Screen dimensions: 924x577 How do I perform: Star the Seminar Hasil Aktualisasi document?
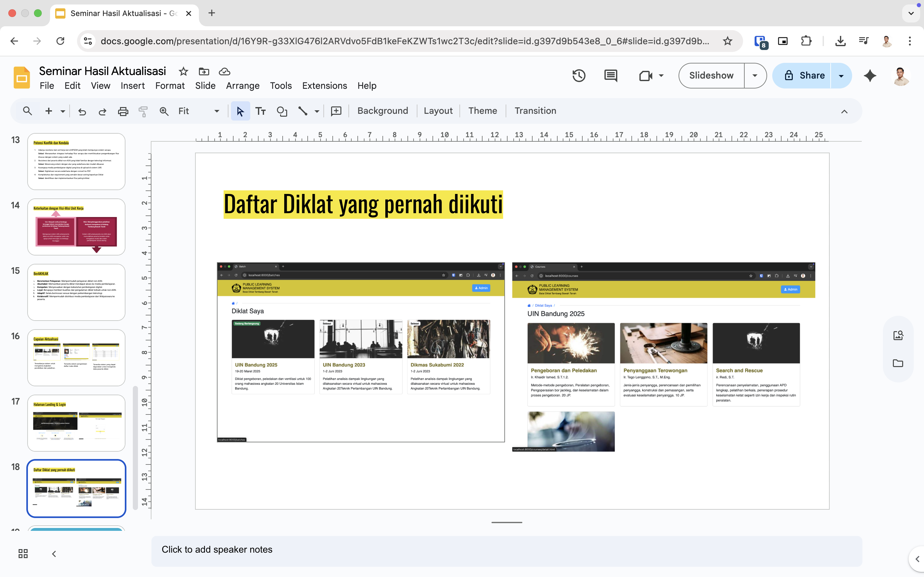pos(184,71)
